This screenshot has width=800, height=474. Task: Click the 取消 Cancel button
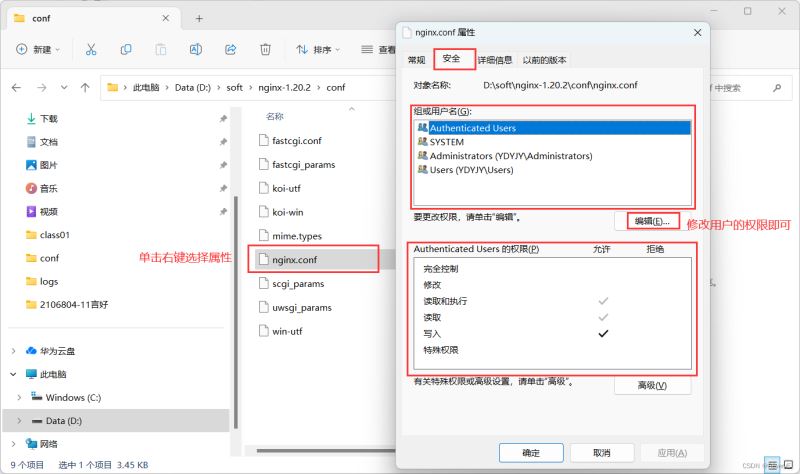(602, 453)
